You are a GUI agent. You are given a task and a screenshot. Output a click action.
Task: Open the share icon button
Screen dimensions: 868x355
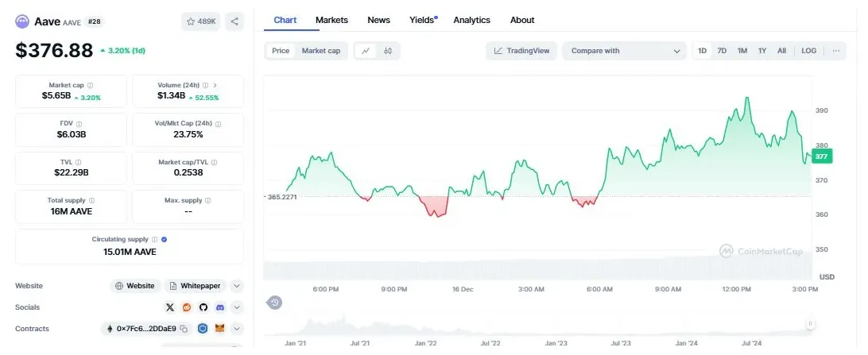(234, 21)
